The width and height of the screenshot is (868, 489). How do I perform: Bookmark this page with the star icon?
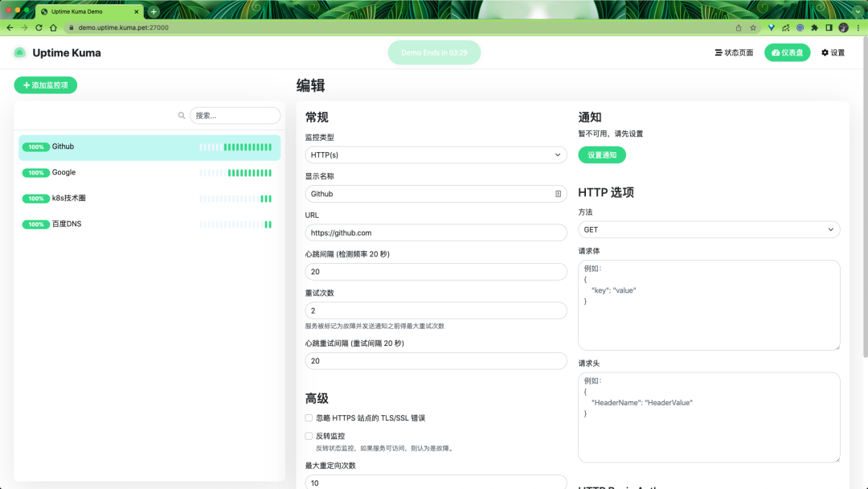point(753,27)
